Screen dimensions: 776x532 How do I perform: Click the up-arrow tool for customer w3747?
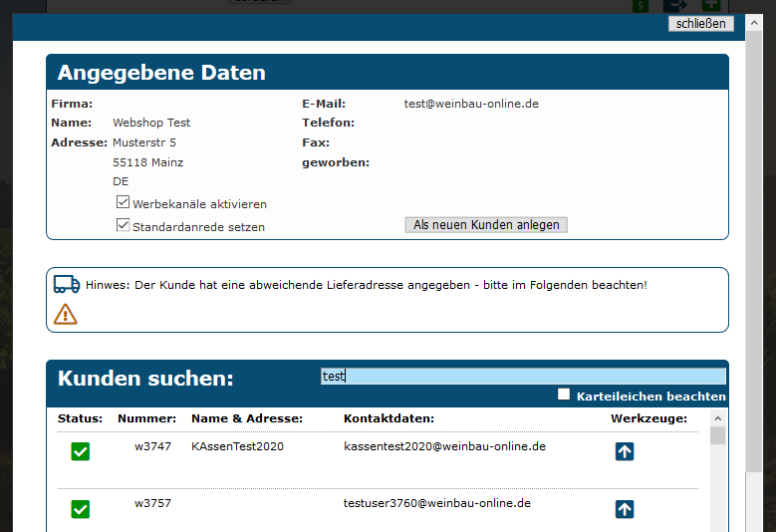click(625, 451)
